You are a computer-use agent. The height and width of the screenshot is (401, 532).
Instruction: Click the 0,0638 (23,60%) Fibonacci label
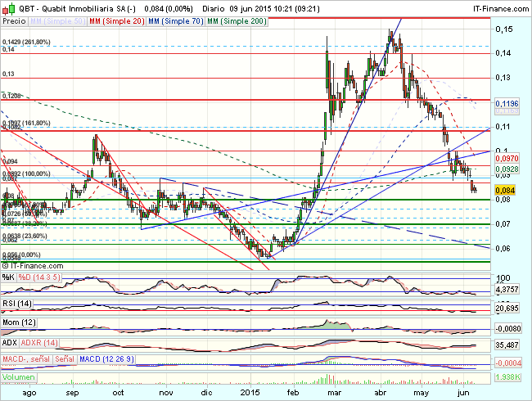coord(25,236)
